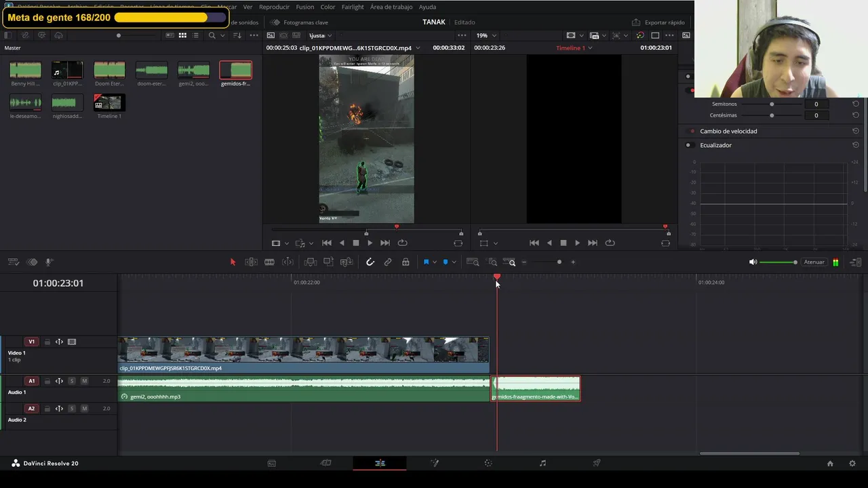The height and width of the screenshot is (488, 868).
Task: Click the Insert clip tool
Action: tap(310, 262)
